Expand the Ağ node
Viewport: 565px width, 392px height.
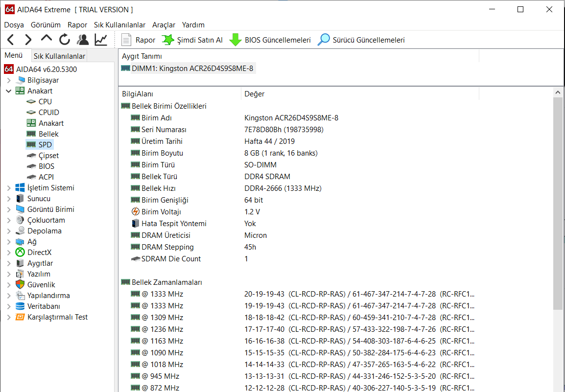9,242
